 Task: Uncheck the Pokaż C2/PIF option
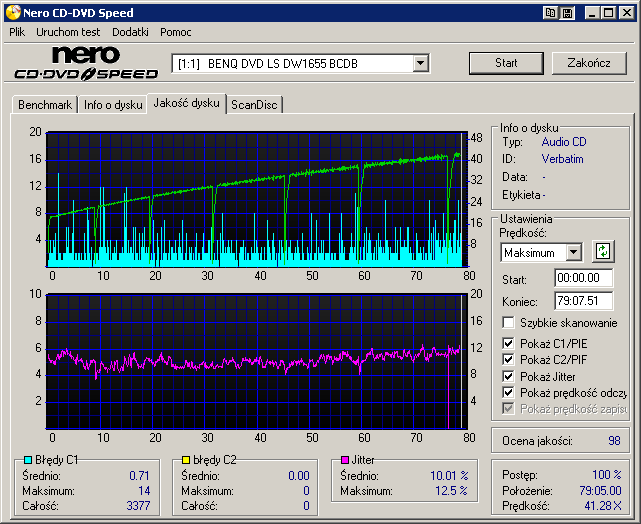point(508,360)
